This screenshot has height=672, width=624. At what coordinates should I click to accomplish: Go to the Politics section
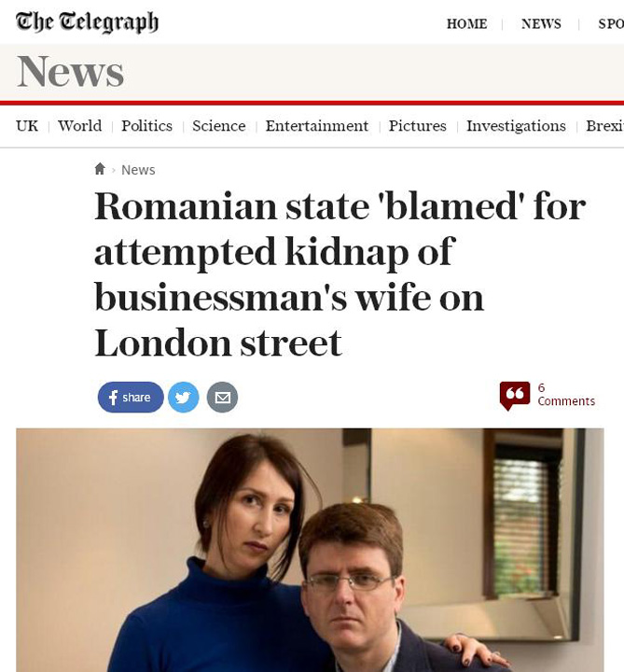[146, 126]
